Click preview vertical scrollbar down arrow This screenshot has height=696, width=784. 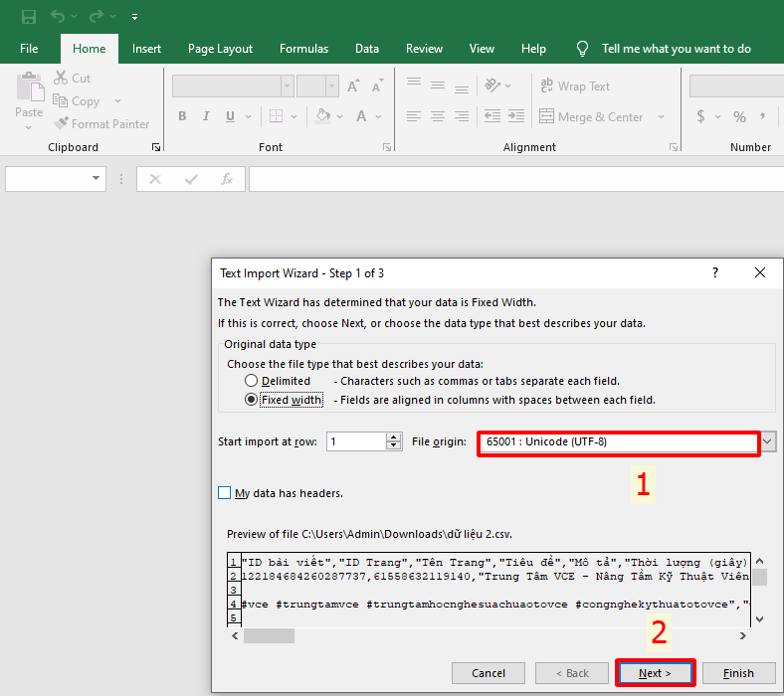(x=759, y=619)
